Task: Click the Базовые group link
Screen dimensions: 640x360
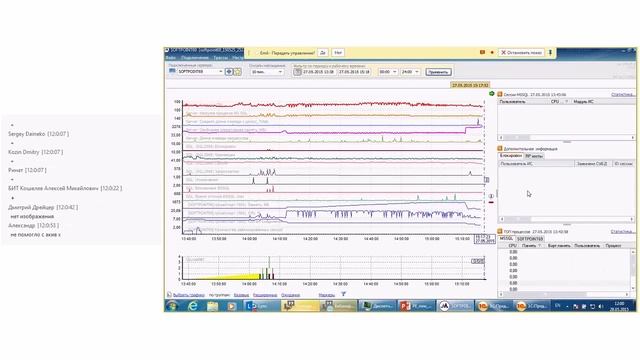Action: pyautogui.click(x=241, y=295)
